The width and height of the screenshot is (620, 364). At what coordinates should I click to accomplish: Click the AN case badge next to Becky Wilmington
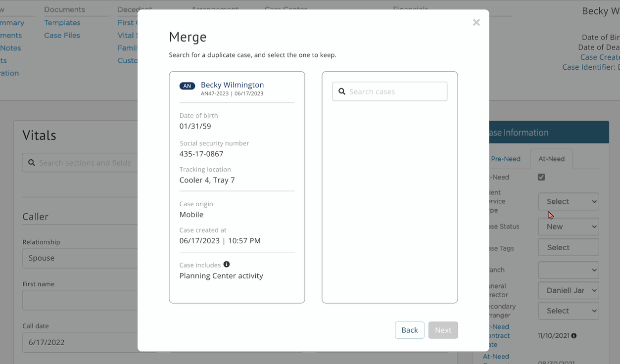187,86
